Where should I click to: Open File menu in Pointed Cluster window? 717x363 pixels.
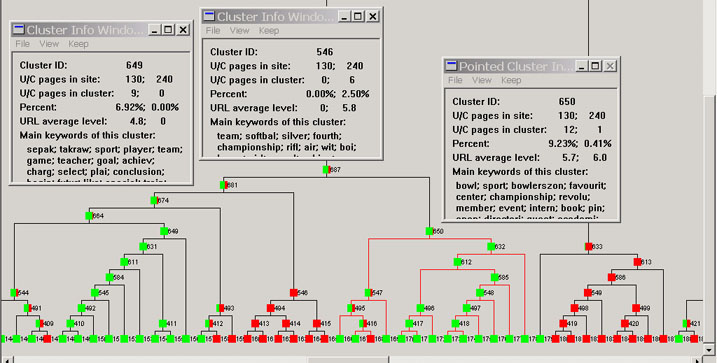click(x=455, y=80)
